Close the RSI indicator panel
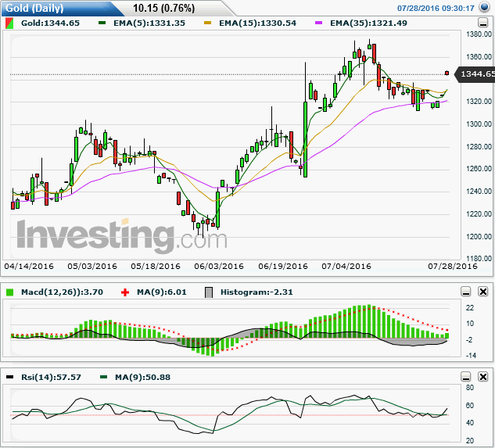The height and width of the screenshot is (448, 495). coord(483,377)
